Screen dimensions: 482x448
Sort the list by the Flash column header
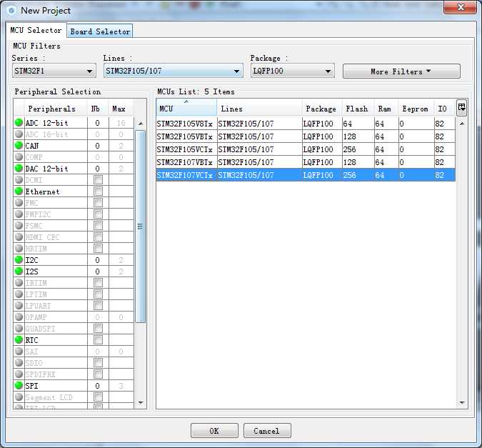tap(358, 109)
